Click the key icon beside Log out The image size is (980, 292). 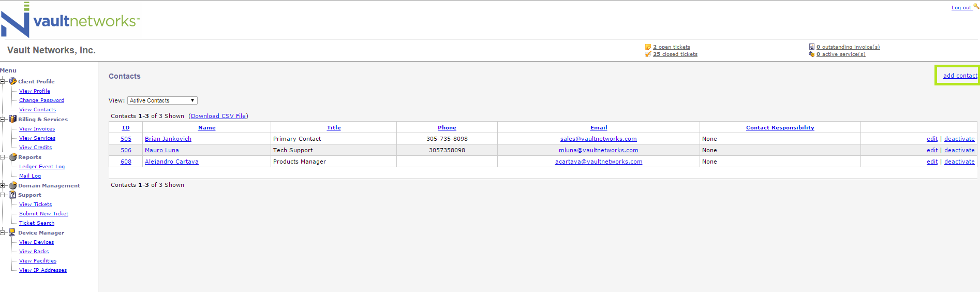(x=976, y=6)
